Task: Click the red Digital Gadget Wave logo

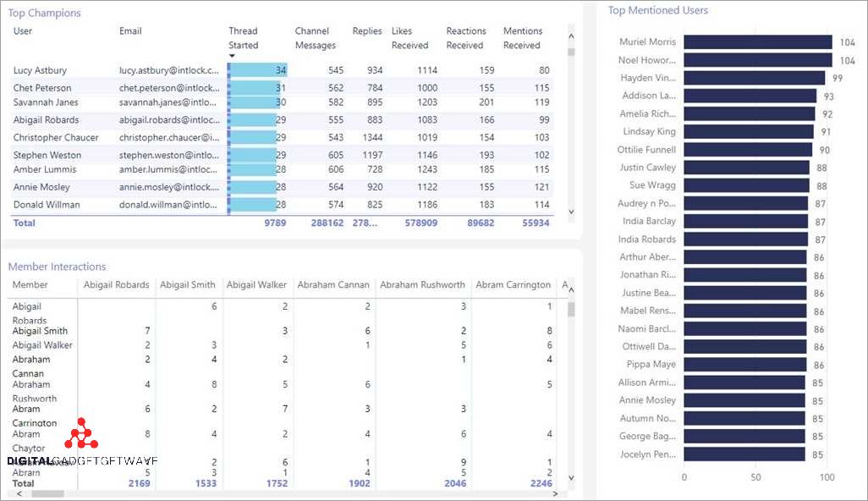Action: click(x=82, y=436)
